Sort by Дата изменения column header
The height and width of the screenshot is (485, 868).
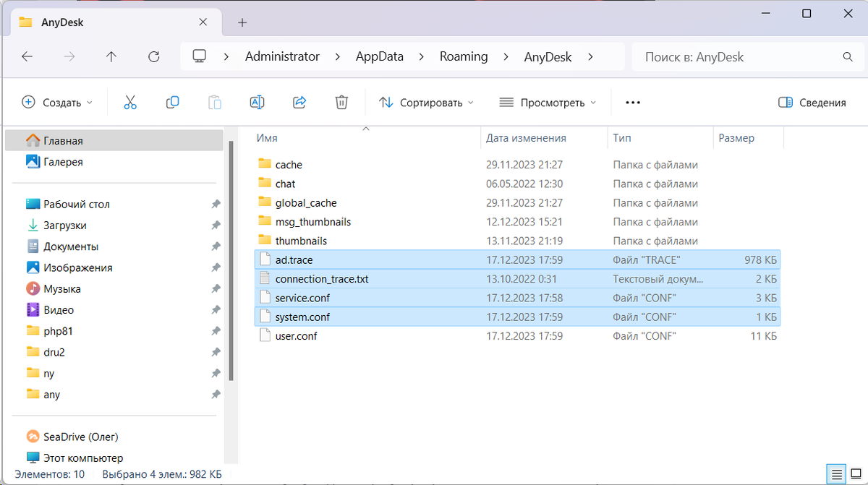[544, 137]
